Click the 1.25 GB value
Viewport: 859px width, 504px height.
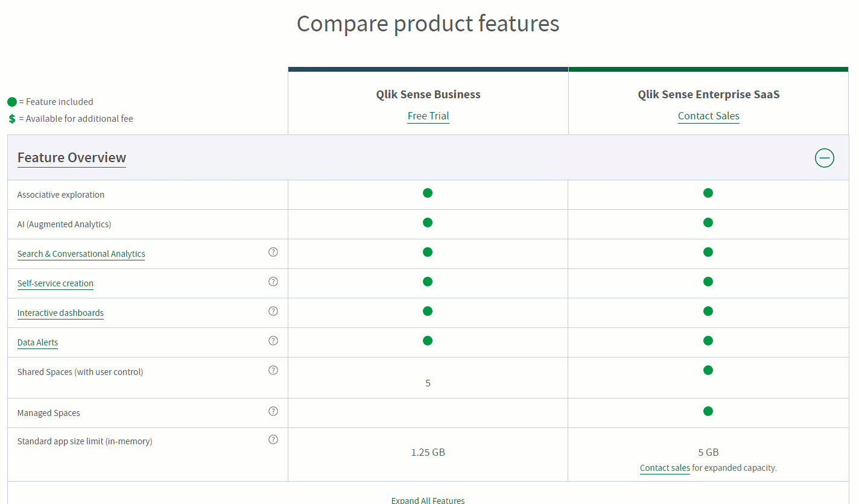tap(428, 452)
